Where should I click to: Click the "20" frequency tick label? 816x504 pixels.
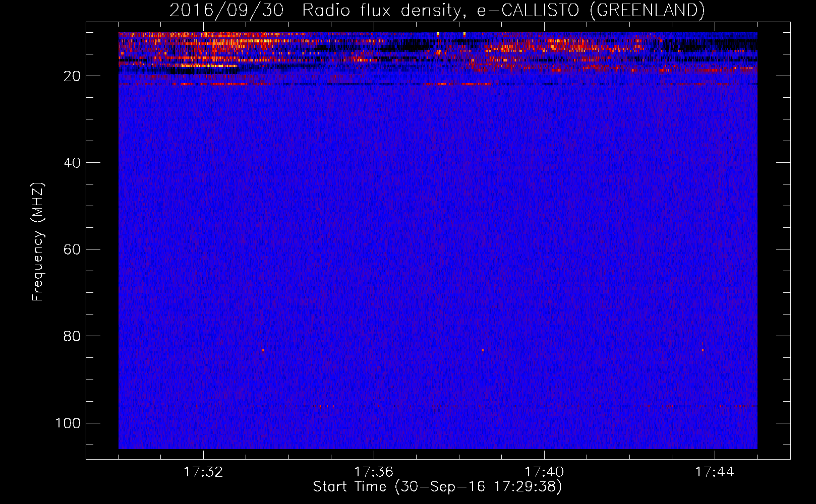click(x=72, y=76)
